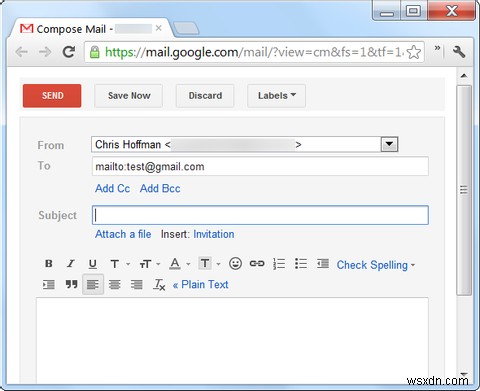This screenshot has height=391, width=480.
Task: Show hidden extensions with chevron icon
Action: 437,49
